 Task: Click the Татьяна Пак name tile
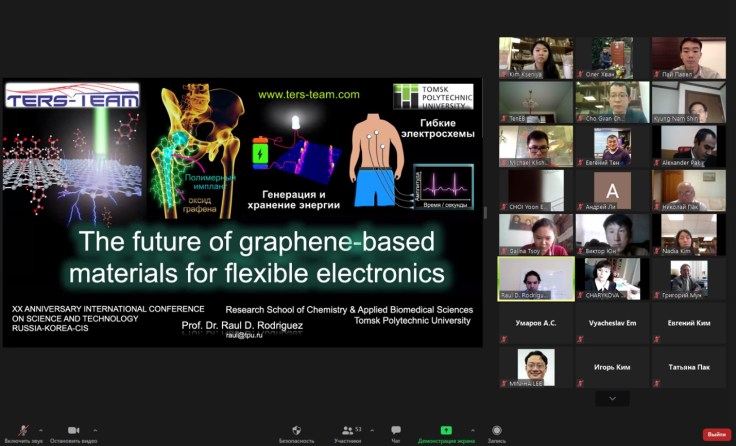coord(689,367)
